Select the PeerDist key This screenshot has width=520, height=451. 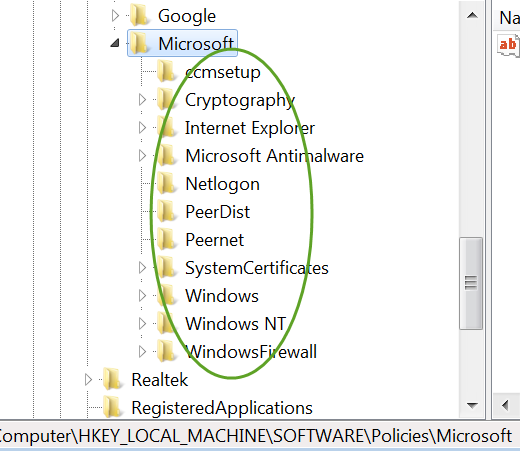[218, 212]
